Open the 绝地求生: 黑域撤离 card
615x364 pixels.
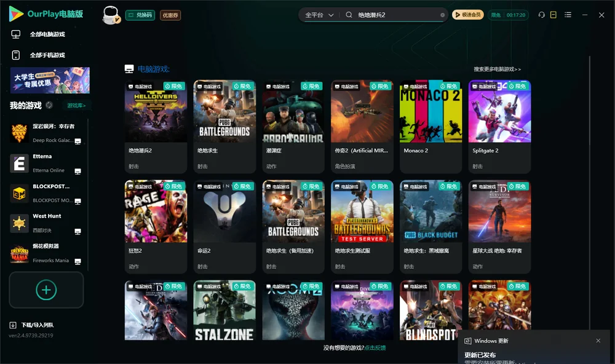coord(430,227)
